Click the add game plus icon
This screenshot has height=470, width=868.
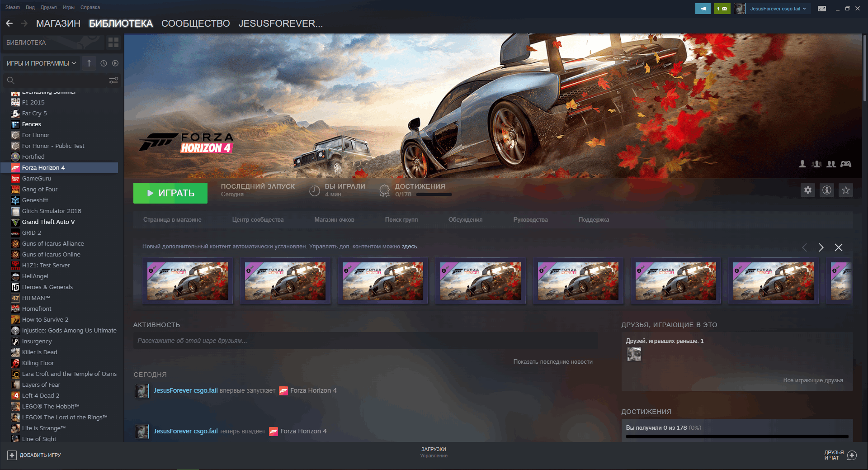pos(12,455)
